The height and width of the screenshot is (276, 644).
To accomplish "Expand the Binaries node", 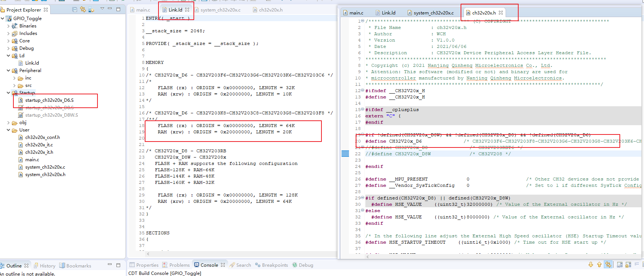I will tap(9, 26).
